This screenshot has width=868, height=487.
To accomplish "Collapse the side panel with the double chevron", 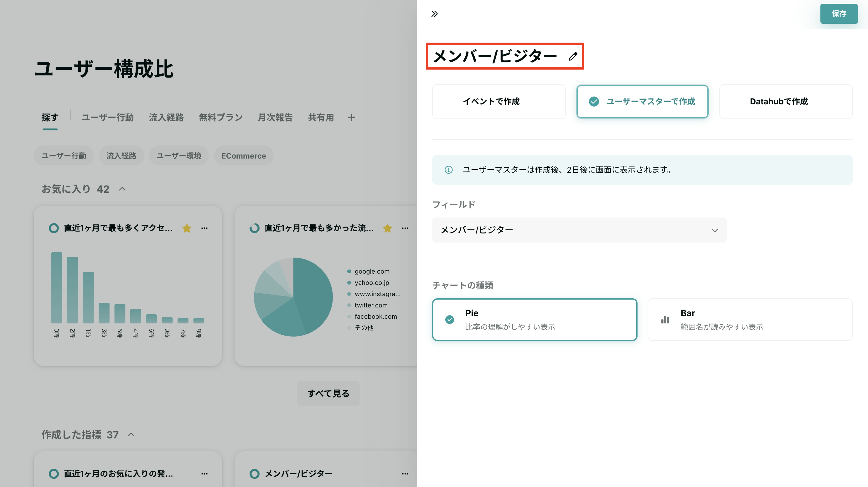I will (x=434, y=14).
